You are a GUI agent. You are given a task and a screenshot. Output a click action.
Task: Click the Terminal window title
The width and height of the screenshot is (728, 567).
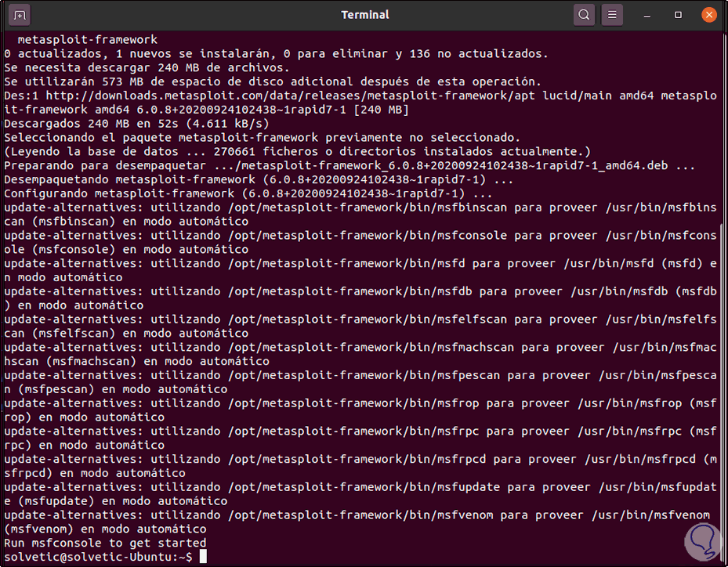point(365,15)
